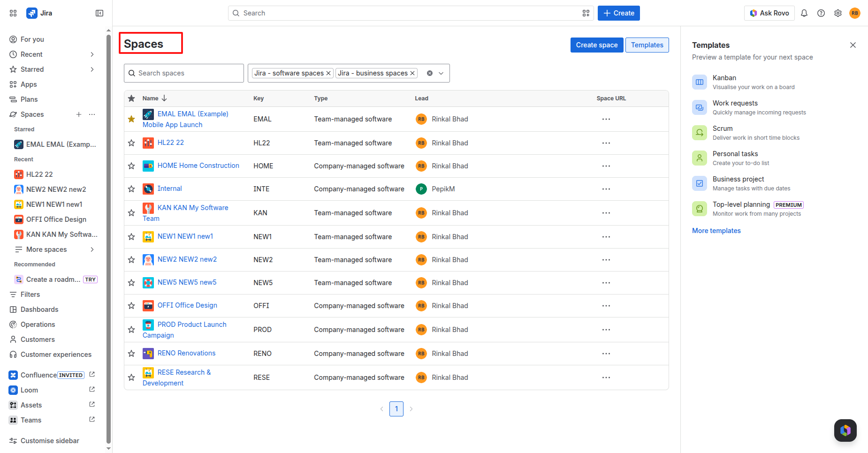Click the Personal tasks template icon
This screenshot has width=868, height=453.
pos(700,158)
